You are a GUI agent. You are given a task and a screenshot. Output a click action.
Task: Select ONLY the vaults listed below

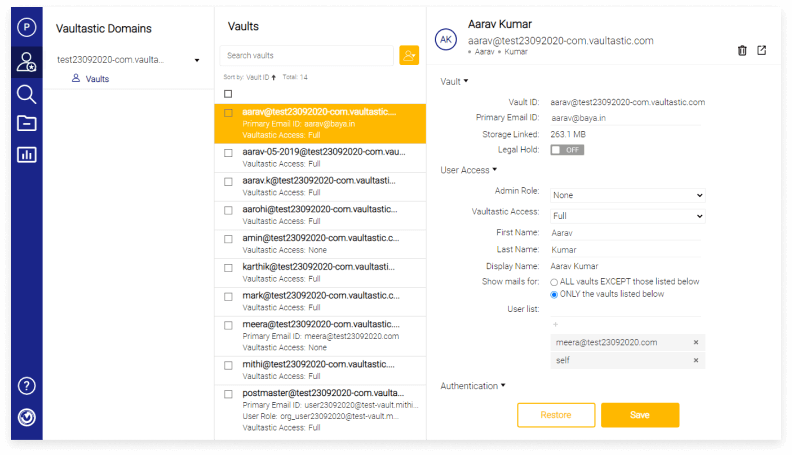click(554, 295)
